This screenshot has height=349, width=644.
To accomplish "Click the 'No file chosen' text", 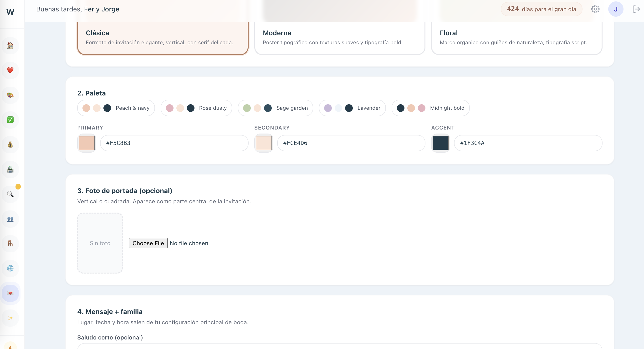I will point(189,243).
